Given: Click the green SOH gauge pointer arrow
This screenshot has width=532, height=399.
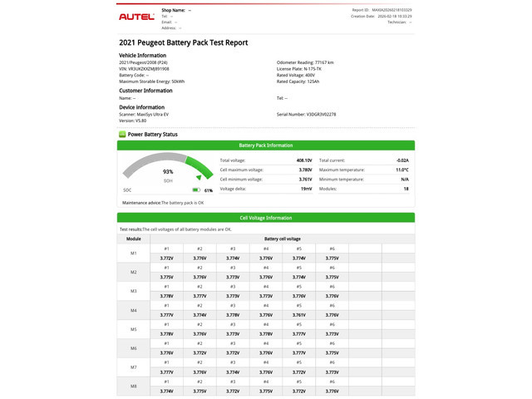Looking at the screenshot, I should pyautogui.click(x=198, y=176).
